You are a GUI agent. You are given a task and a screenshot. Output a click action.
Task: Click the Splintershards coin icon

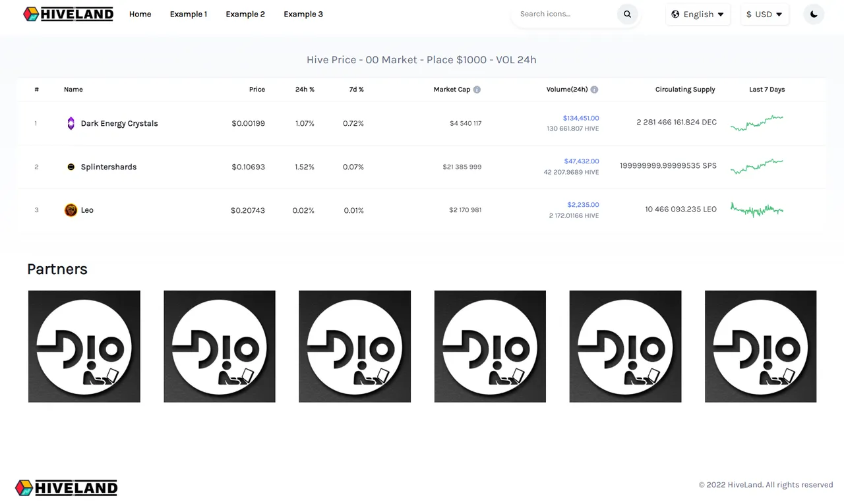point(71,167)
